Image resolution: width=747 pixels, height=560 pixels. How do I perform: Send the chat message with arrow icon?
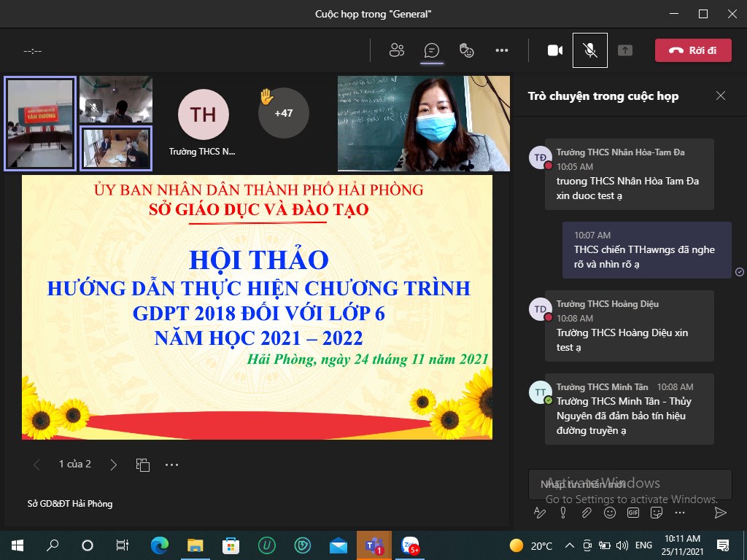pyautogui.click(x=720, y=513)
